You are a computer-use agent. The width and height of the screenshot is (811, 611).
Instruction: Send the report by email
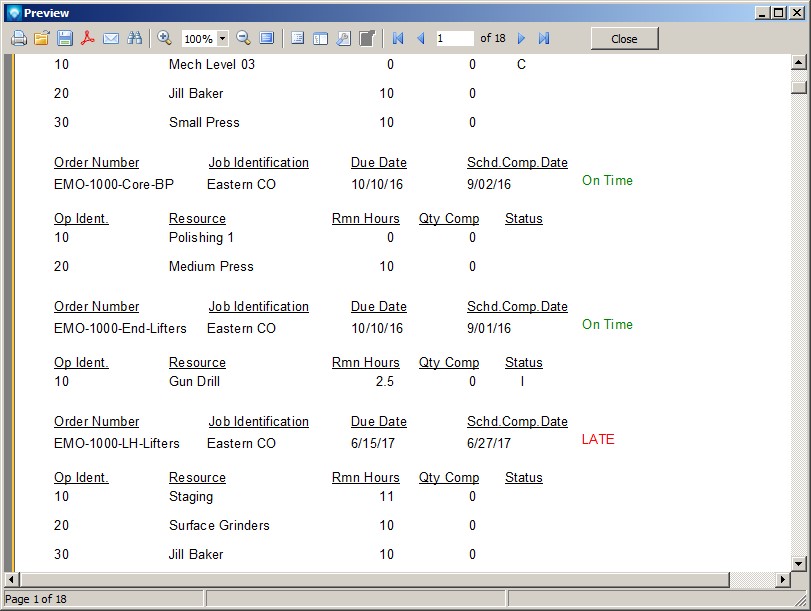click(x=111, y=38)
